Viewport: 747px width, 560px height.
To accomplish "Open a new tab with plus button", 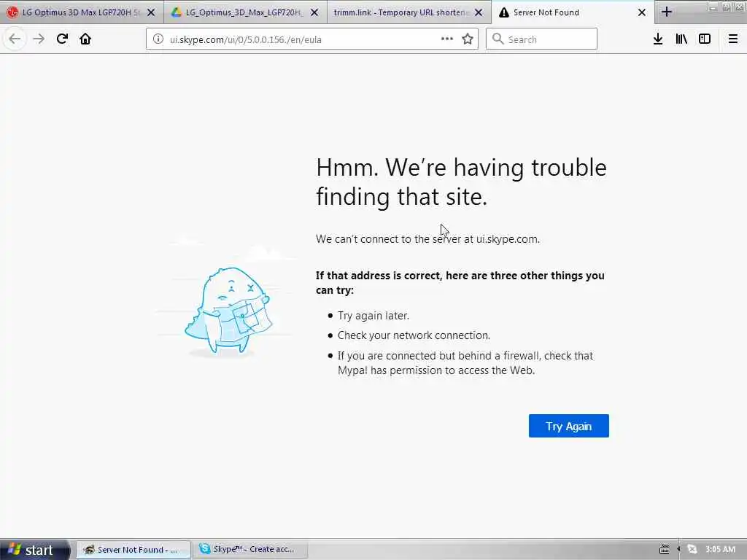I will tap(667, 12).
